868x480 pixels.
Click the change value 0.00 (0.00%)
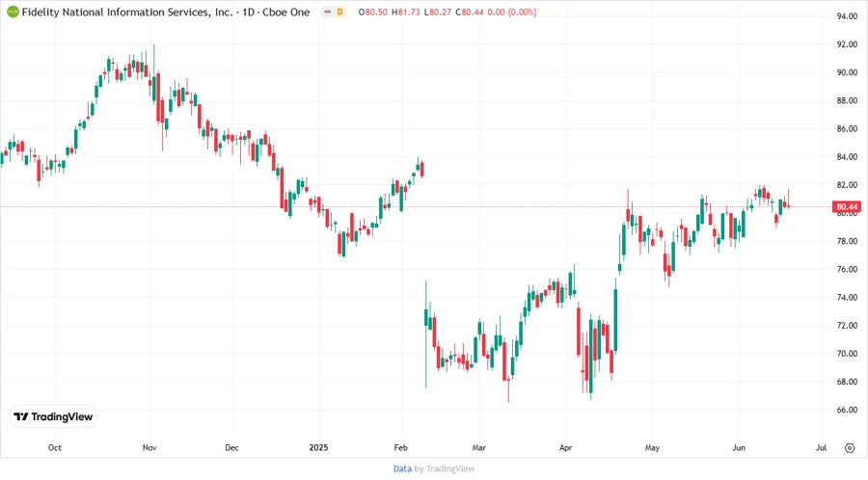pyautogui.click(x=512, y=12)
